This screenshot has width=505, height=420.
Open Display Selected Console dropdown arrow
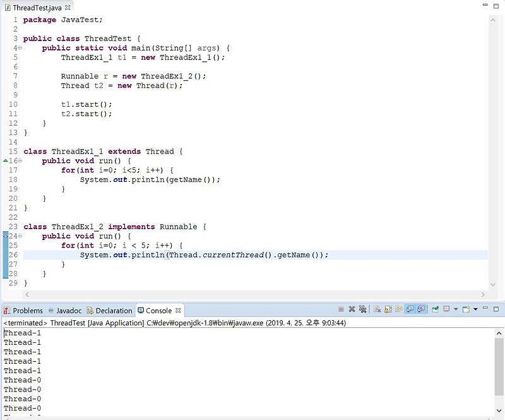pyautogui.click(x=456, y=309)
